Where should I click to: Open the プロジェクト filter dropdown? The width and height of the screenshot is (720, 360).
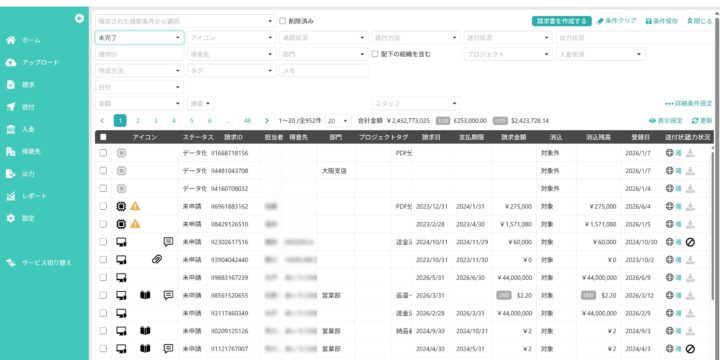(x=508, y=54)
